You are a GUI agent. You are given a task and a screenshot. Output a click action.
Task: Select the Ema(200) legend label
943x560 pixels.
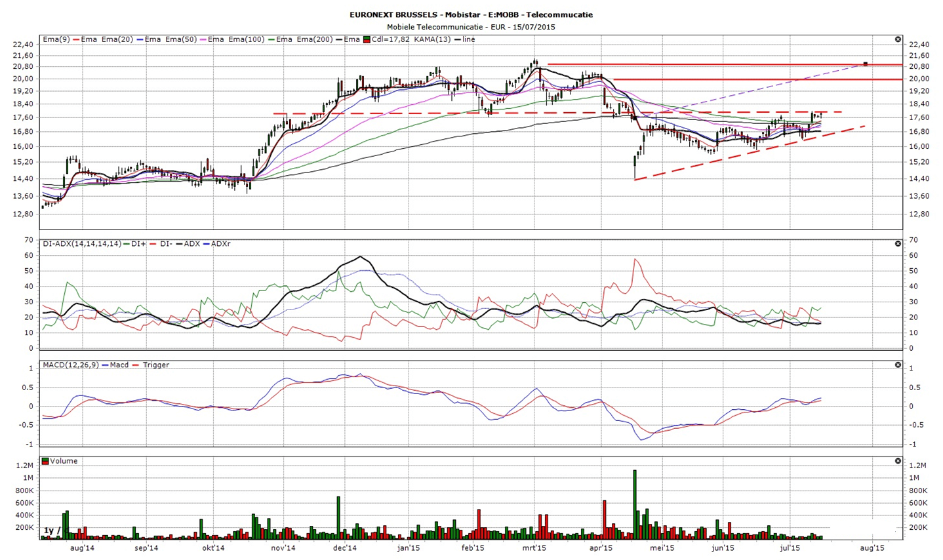(x=315, y=39)
